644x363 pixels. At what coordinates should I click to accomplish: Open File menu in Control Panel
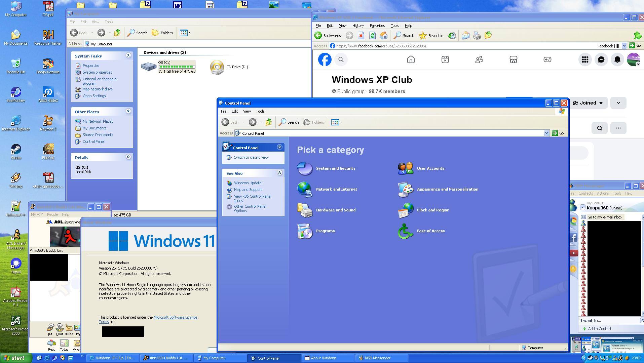coord(224,111)
